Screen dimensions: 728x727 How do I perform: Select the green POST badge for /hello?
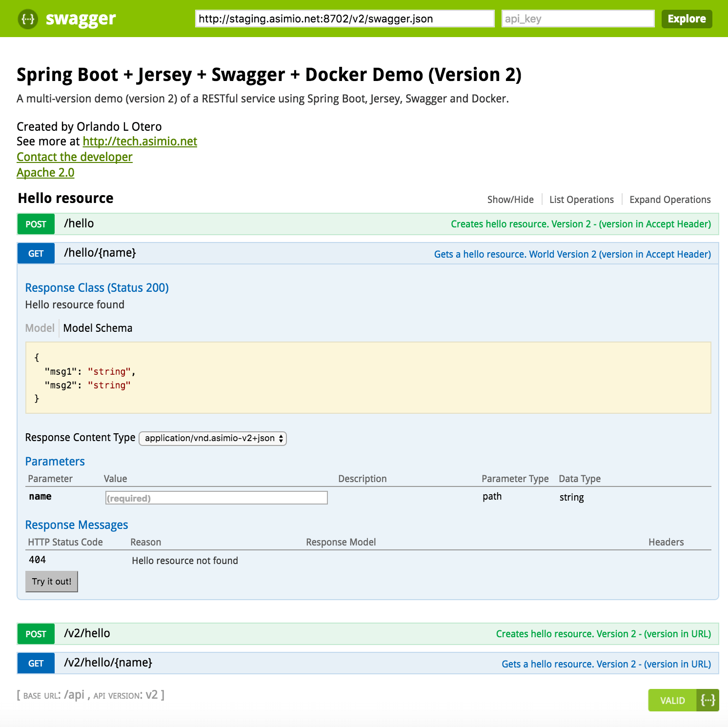pos(36,224)
